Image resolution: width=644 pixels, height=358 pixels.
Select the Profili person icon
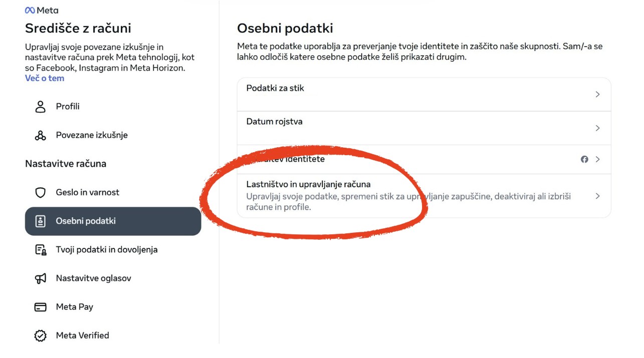(x=40, y=107)
